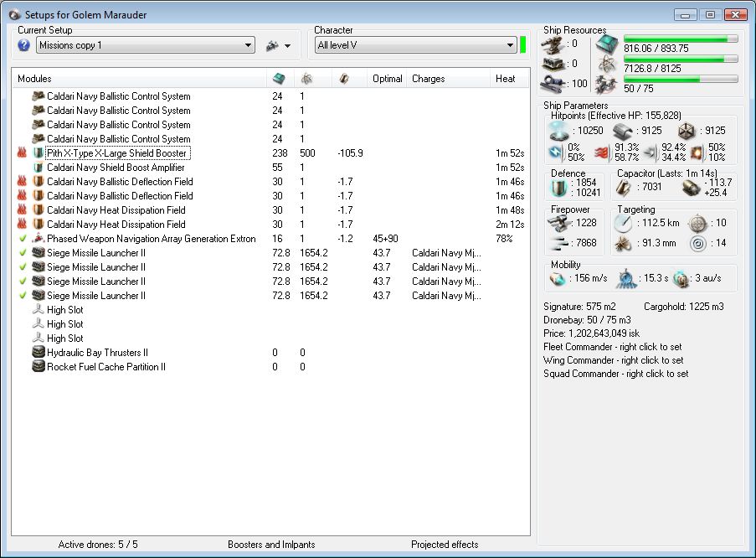Sort by the CPU column header icon
Viewport: 756px width, 558px height.
pyautogui.click(x=279, y=79)
